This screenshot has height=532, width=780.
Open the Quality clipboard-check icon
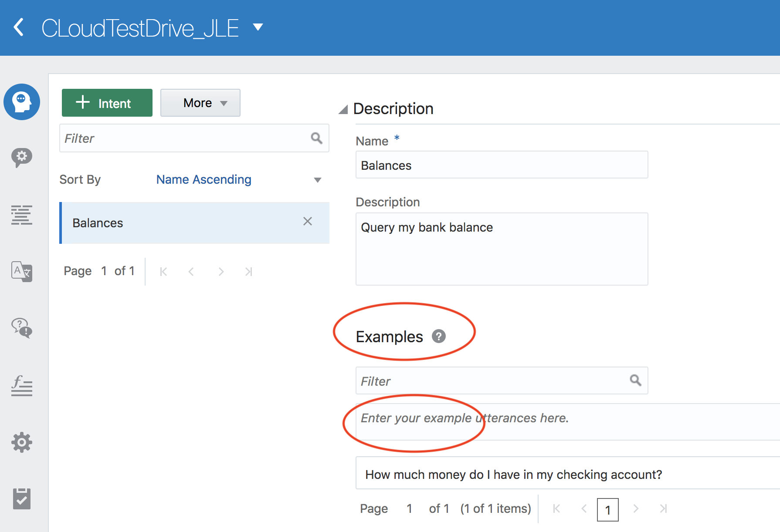tap(22, 498)
